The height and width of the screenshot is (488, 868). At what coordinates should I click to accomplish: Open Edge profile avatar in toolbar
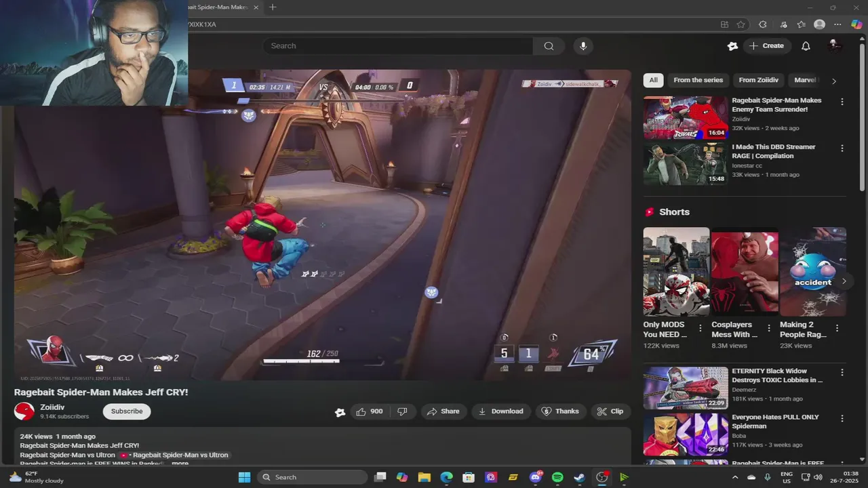pos(819,24)
